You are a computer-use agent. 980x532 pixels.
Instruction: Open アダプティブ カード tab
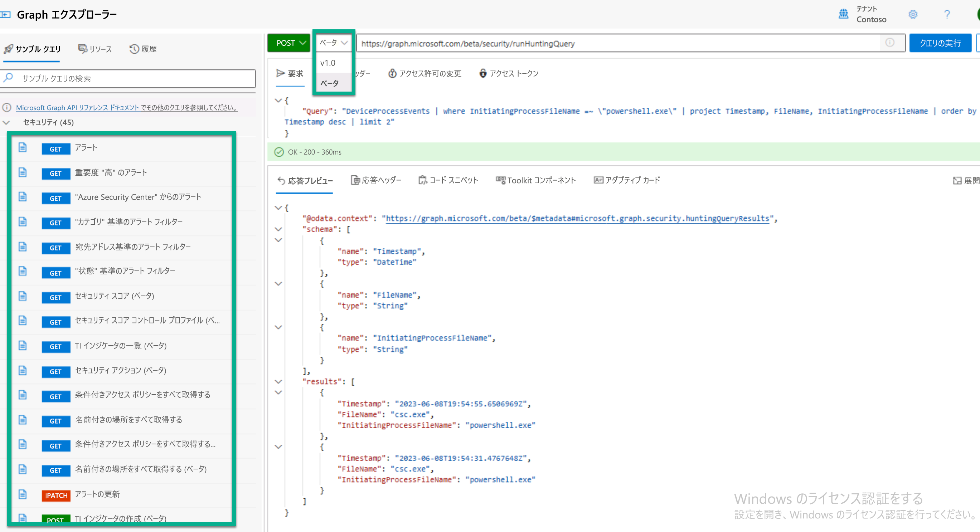tap(627, 180)
